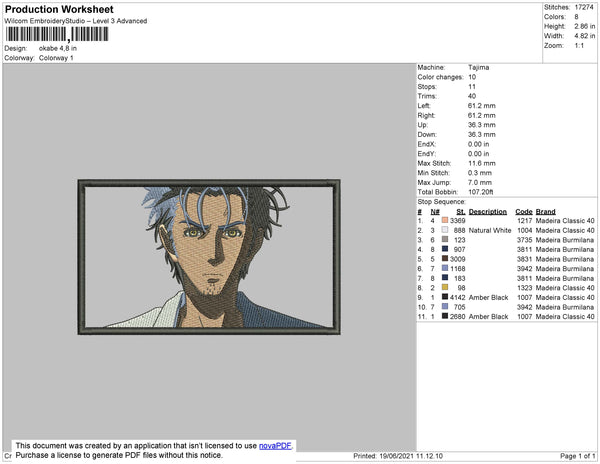
Task: Click the design name 'okabe 4,8 in'
Action: point(58,49)
